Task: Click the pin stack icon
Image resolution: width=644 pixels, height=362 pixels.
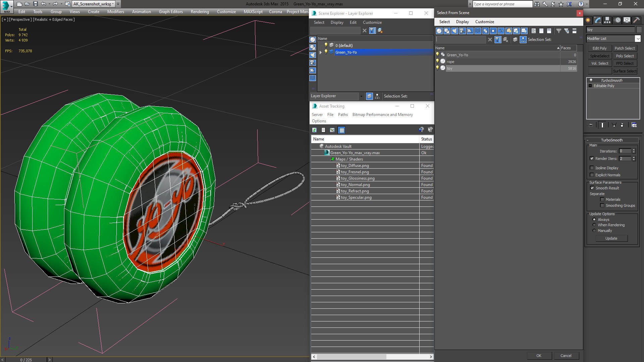Action: (x=591, y=125)
